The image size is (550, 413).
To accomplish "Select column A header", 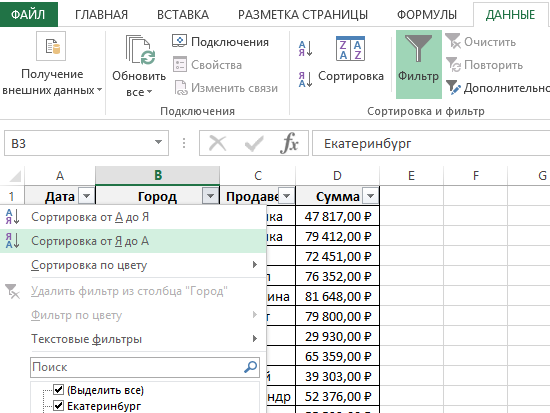I will click(60, 175).
